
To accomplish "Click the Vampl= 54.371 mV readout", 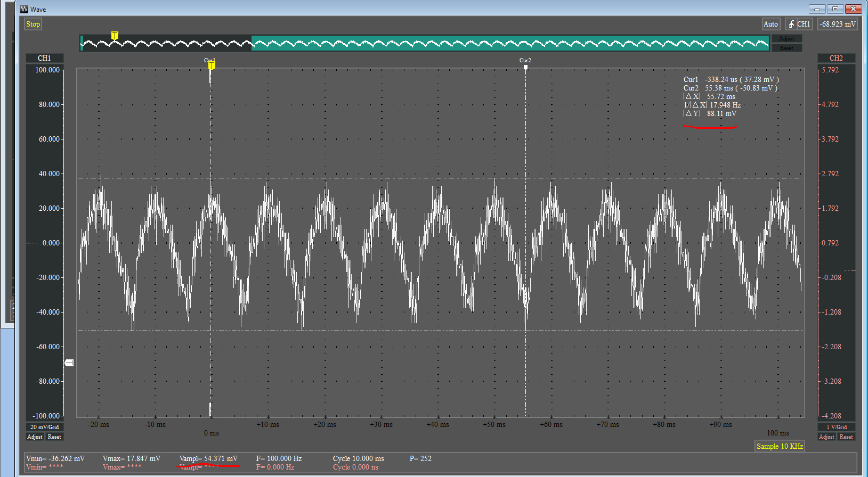I will click(208, 458).
